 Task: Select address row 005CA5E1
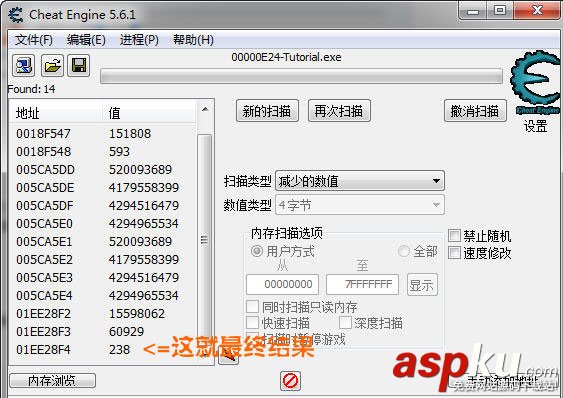[103, 242]
